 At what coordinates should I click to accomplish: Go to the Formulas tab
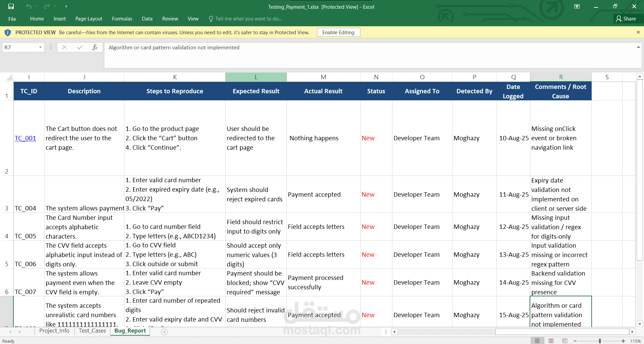[122, 19]
